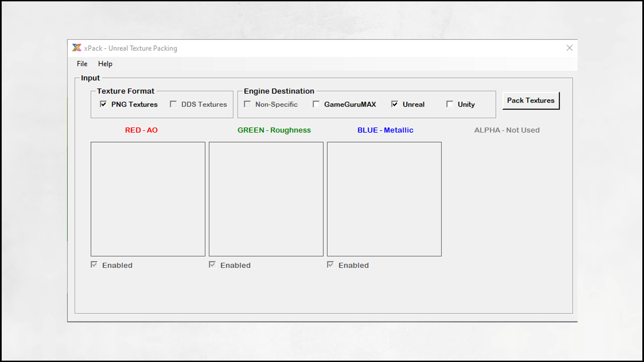Open the Help menu
This screenshot has width=644, height=362.
[x=105, y=64]
